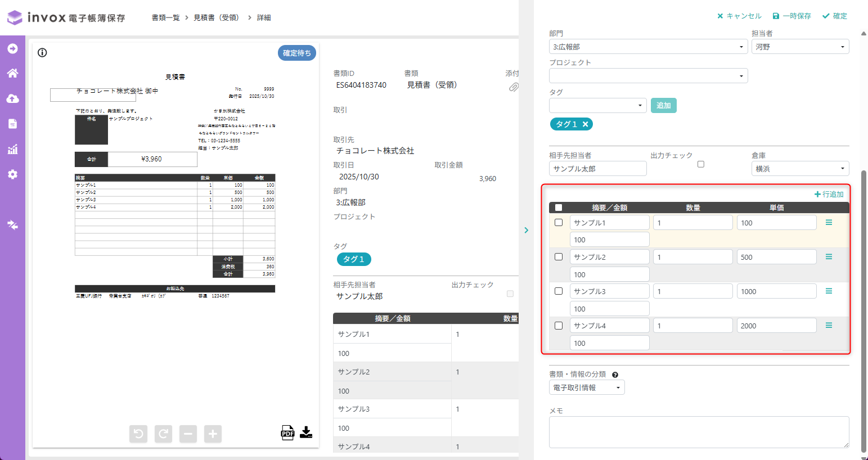
Task: Open the 倉庫 dropdown showing 横浜
Action: coord(799,169)
